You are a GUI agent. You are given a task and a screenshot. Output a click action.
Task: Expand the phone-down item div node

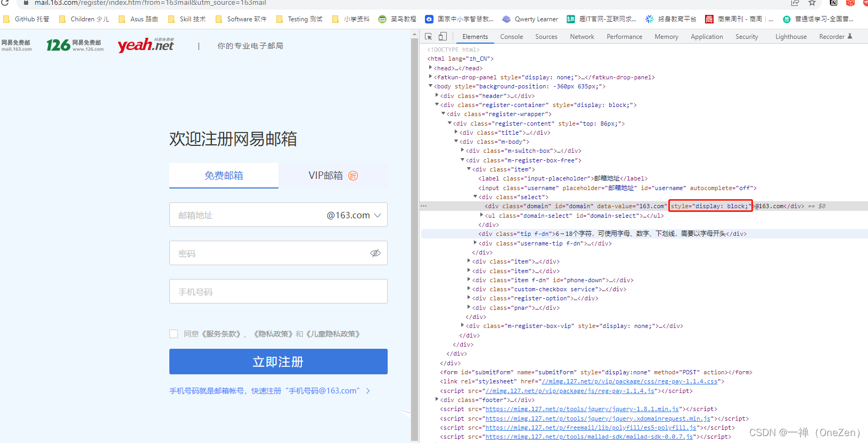point(469,280)
